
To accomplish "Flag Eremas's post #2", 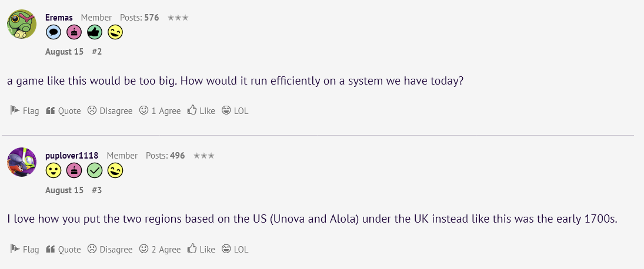I will click(25, 111).
